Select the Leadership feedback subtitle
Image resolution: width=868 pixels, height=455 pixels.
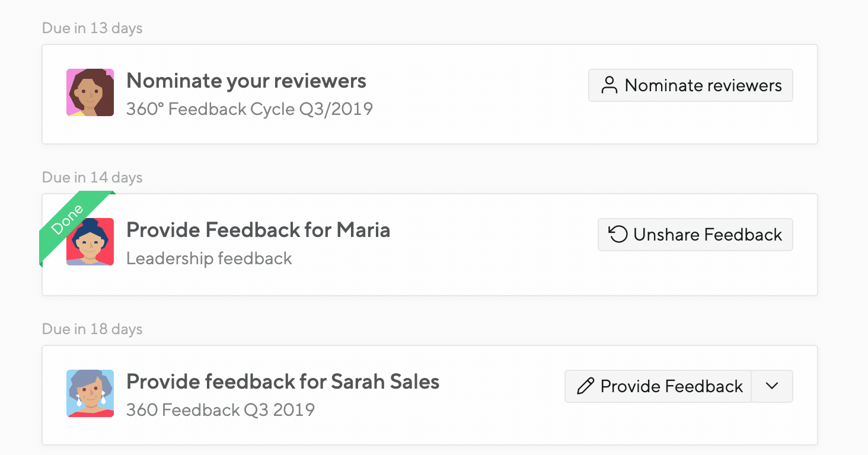209,258
